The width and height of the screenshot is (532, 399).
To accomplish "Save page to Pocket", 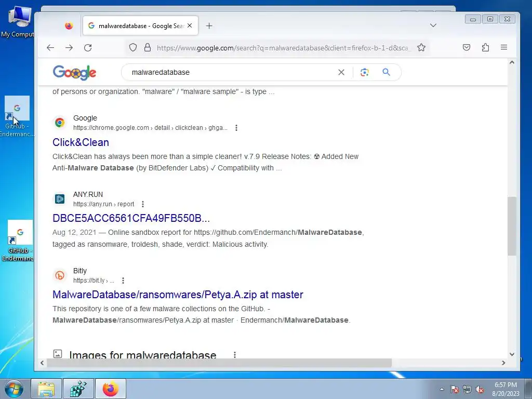I will [467, 47].
